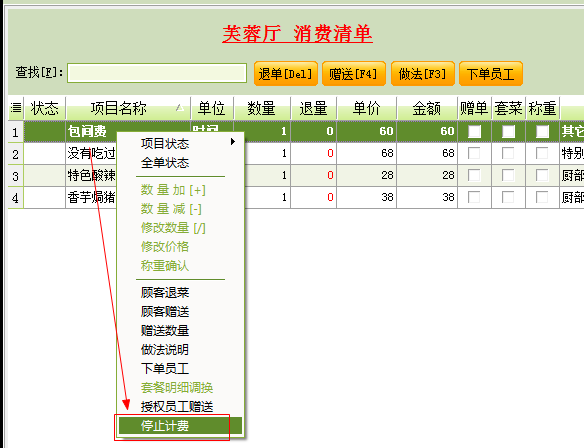584x448 pixels.
Task: Click 套菜 column header
Action: coord(508,108)
